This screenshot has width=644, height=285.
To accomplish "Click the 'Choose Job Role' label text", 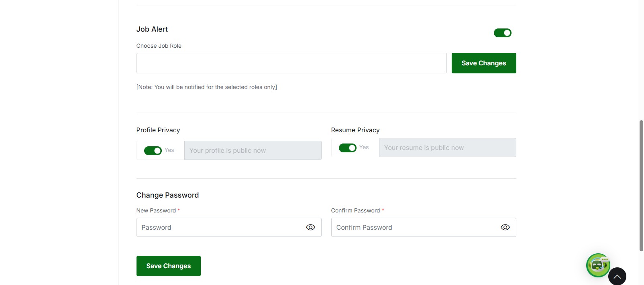I will pyautogui.click(x=159, y=46).
